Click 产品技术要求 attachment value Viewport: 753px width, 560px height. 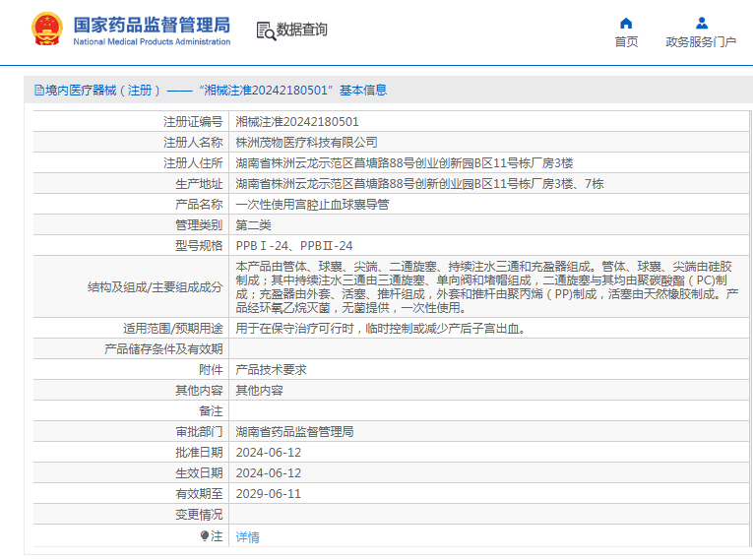coord(271,370)
